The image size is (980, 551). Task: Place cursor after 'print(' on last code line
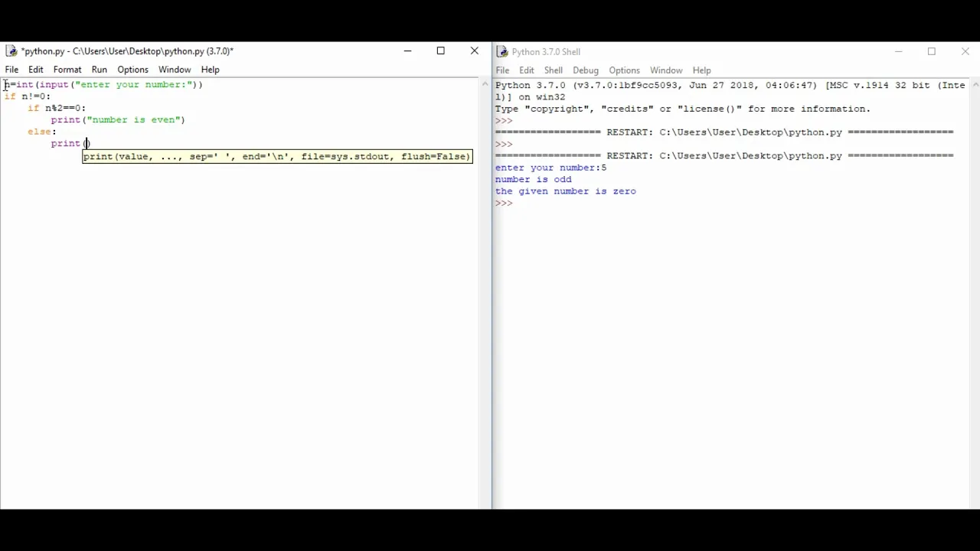point(87,143)
